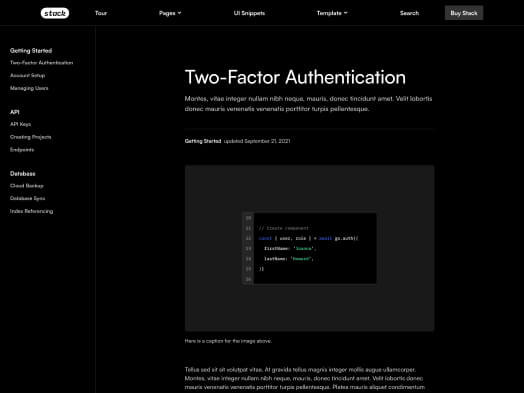The height and width of the screenshot is (393, 524).
Task: Click the Buy Stack button
Action: pos(464,13)
